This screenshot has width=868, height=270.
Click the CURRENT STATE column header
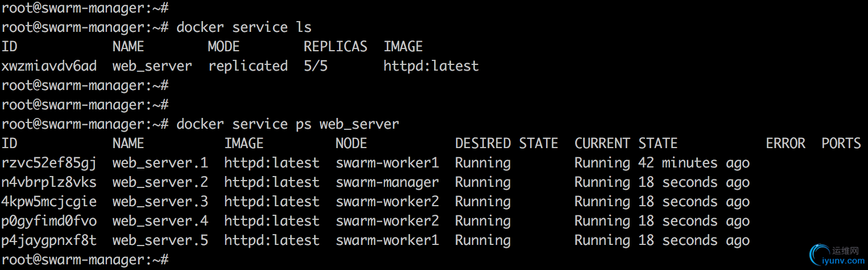coord(626,144)
